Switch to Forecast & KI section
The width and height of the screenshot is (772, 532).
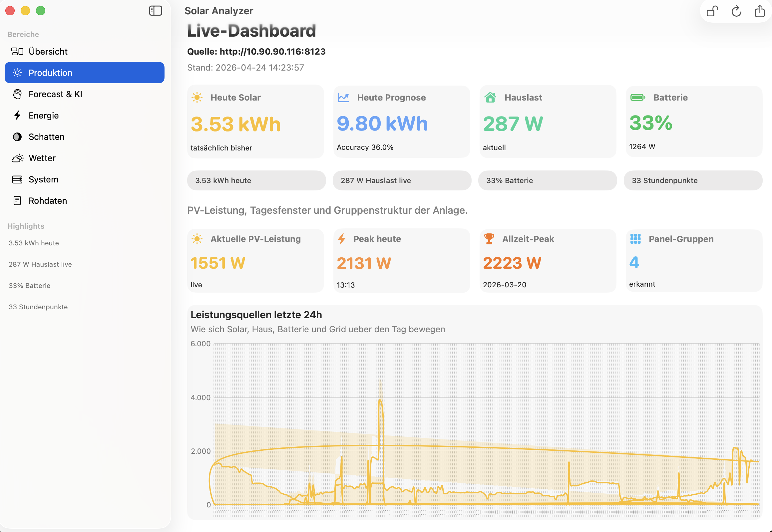point(55,94)
